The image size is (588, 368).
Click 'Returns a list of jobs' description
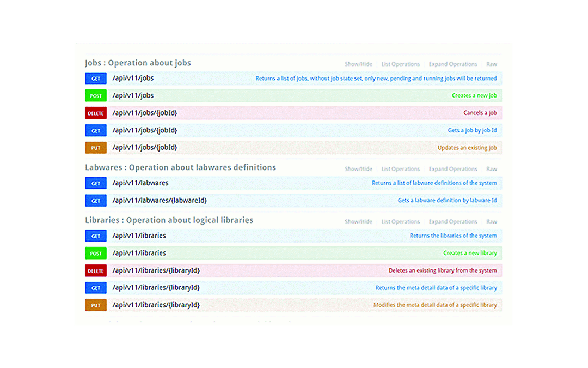click(x=376, y=79)
